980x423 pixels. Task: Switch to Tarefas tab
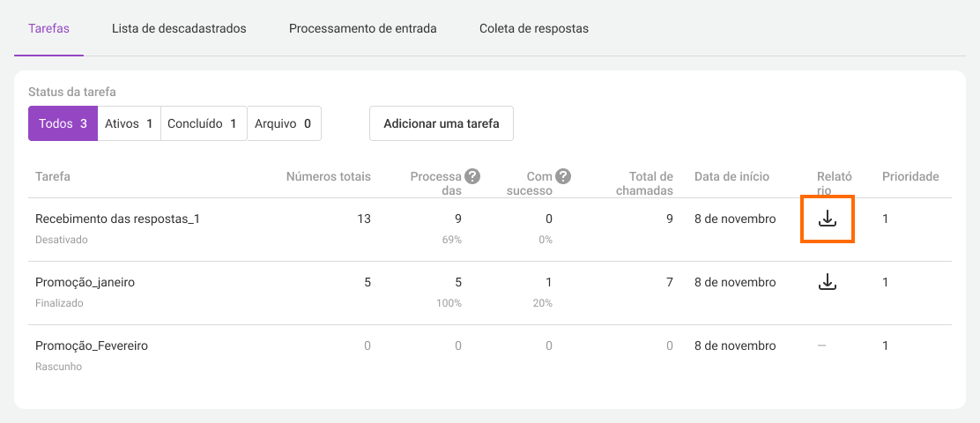48,29
